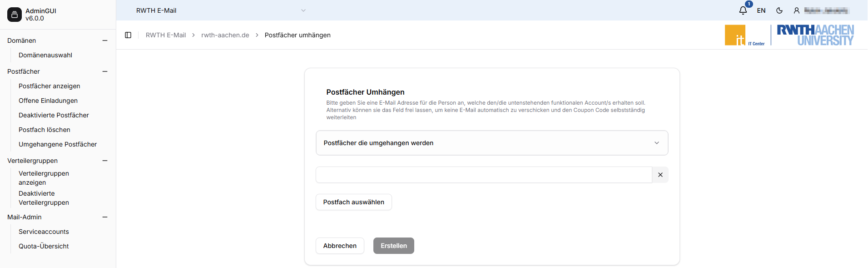The image size is (868, 268).
Task: Clear the email field with X button
Action: tap(660, 175)
